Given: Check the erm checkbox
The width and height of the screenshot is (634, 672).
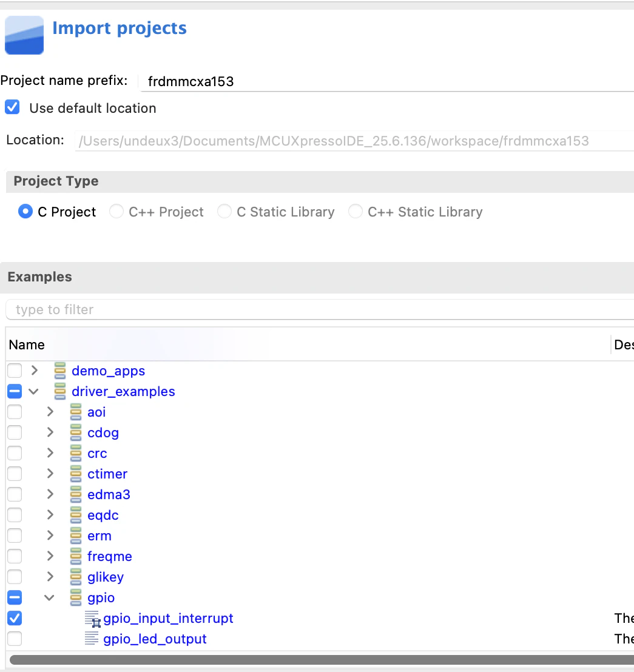Looking at the screenshot, I should (15, 536).
